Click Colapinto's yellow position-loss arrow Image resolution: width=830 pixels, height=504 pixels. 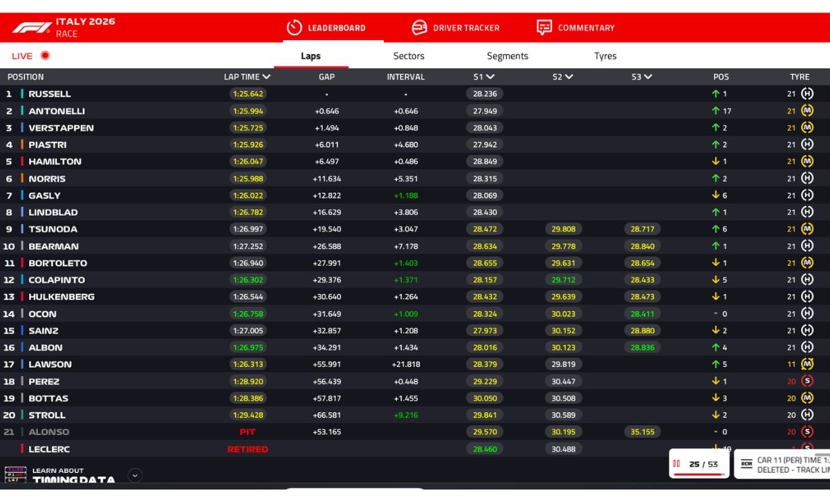pos(716,280)
